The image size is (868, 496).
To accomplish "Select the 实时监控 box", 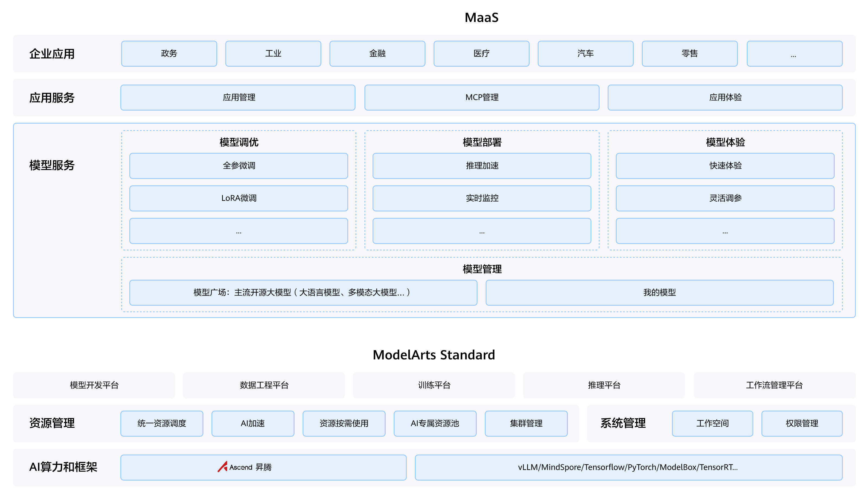I will pyautogui.click(x=482, y=198).
